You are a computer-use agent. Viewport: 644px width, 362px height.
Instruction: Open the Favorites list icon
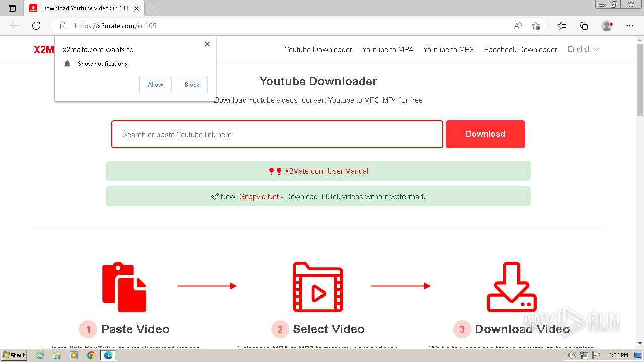coord(561,26)
